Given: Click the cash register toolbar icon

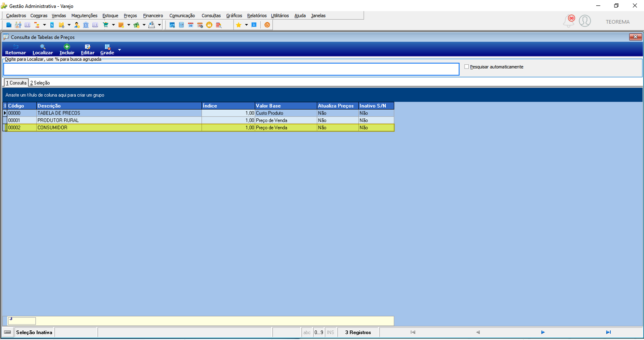Looking at the screenshot, I should [152, 25].
